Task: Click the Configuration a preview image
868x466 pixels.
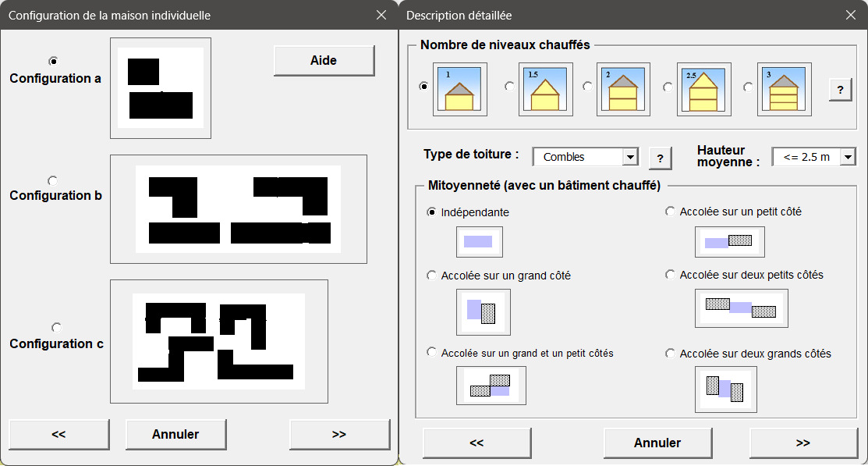Action: (160, 87)
